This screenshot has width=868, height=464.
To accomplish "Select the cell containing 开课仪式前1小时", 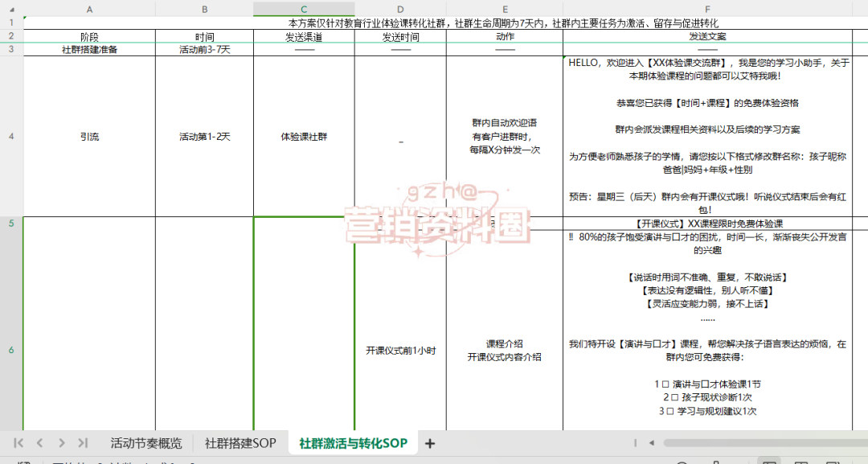I will click(x=399, y=348).
